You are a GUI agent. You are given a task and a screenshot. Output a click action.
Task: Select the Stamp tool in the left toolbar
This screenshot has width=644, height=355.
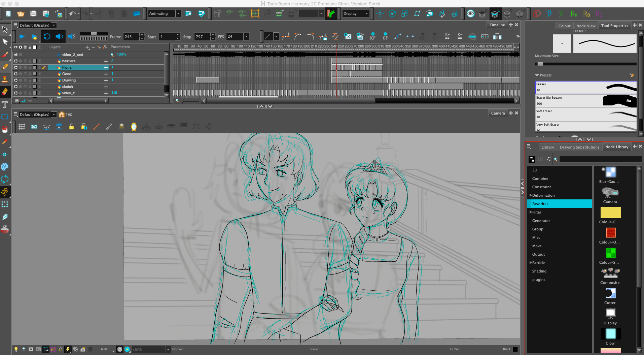click(5, 79)
